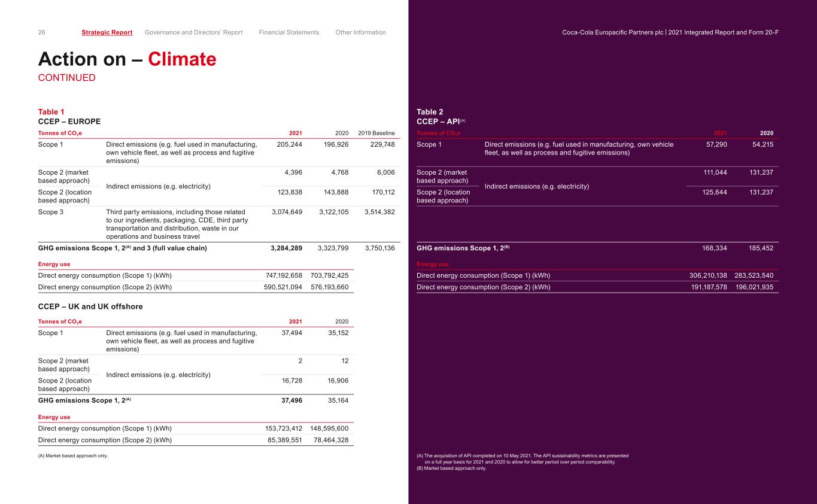Click Europe Scope 1 2021 value 205,244
The height and width of the screenshot is (504, 817).
tap(290, 144)
